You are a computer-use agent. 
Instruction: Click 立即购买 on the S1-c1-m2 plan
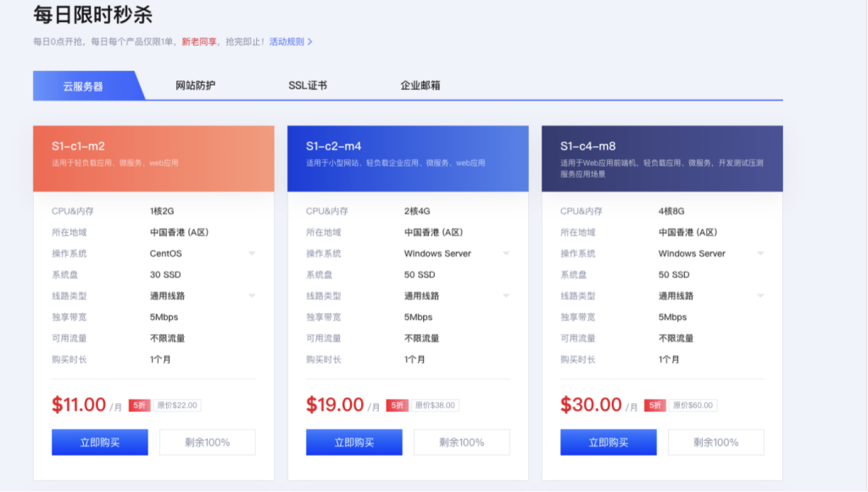click(99, 441)
